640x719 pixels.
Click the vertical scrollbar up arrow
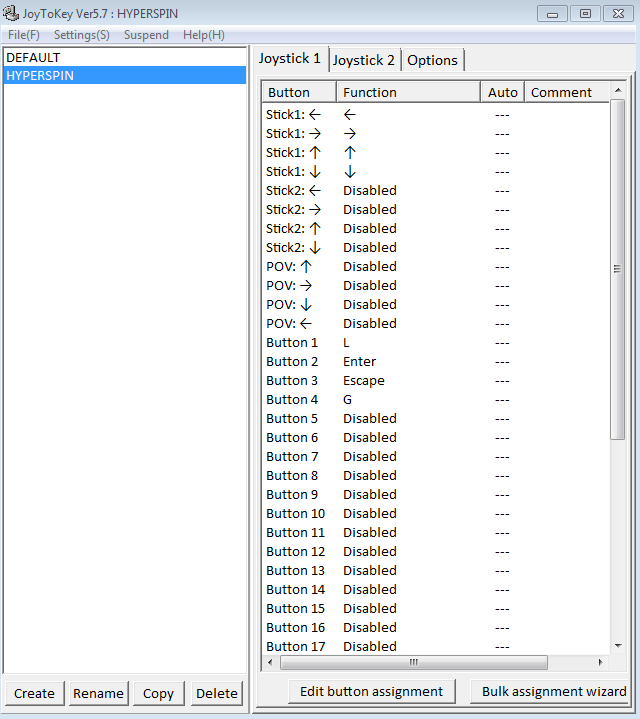618,90
